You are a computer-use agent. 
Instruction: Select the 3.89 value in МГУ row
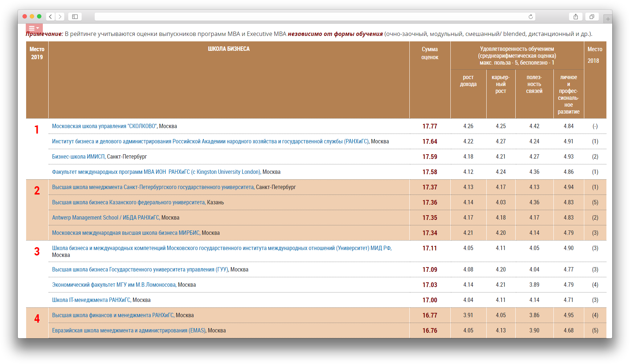[534, 285]
